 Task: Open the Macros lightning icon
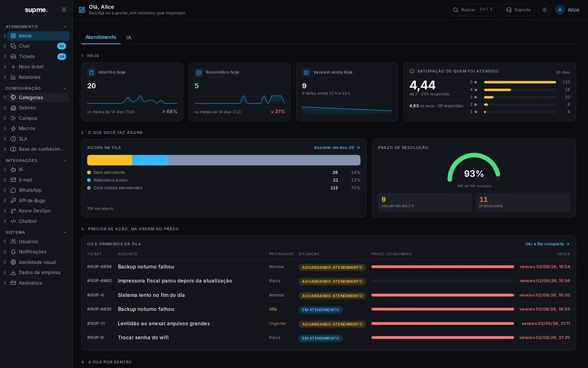(13, 129)
